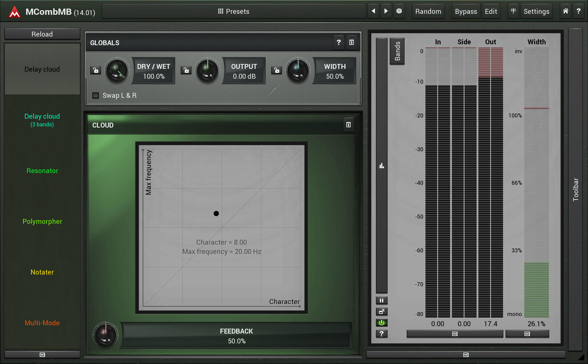The height and width of the screenshot is (364, 588).
Task: Open the plugin help question mark
Action: point(578,11)
